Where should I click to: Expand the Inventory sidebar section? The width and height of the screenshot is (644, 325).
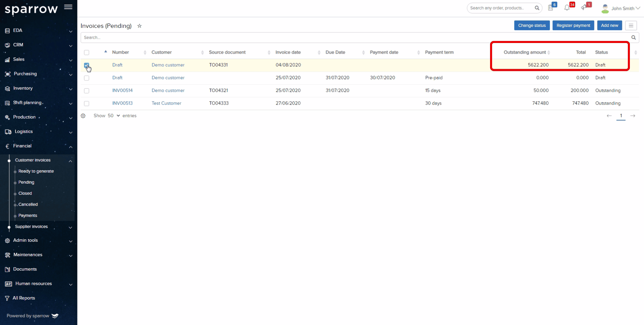38,88
